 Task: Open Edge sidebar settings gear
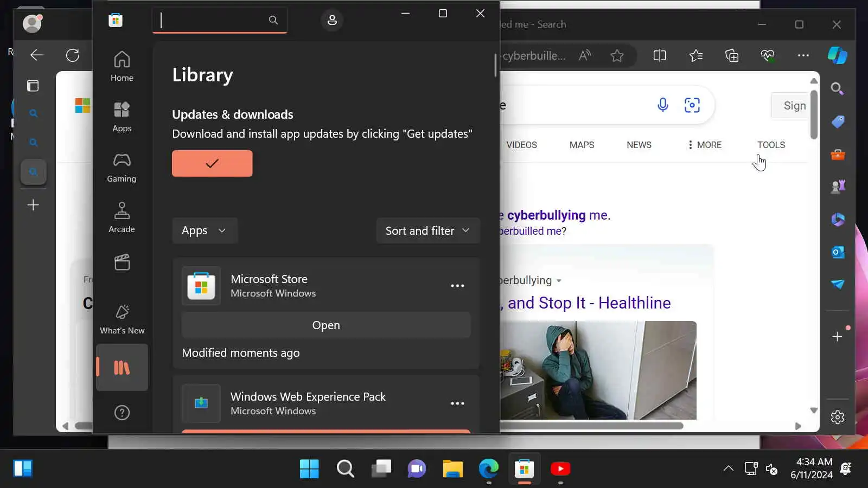point(838,417)
